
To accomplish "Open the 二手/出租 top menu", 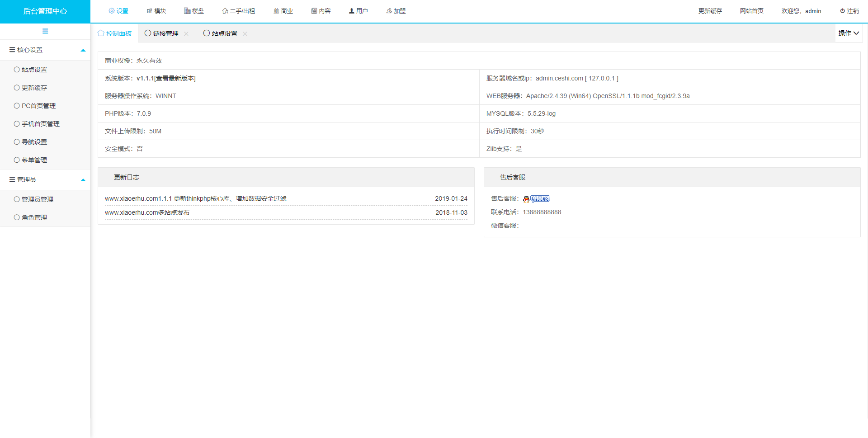I will [239, 11].
